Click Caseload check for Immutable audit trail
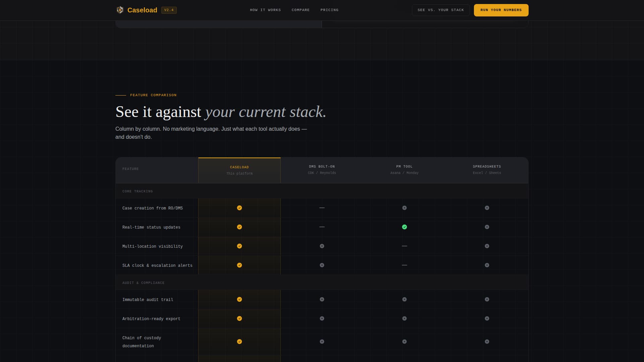Screen dimensions: 644x362 (x=239, y=299)
